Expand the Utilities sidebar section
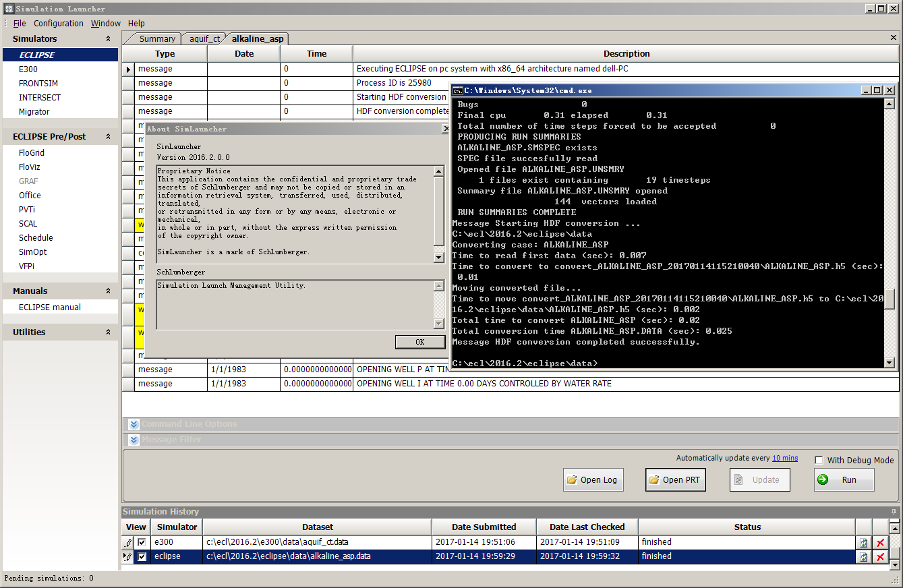The height and width of the screenshot is (588, 903). tap(108, 332)
